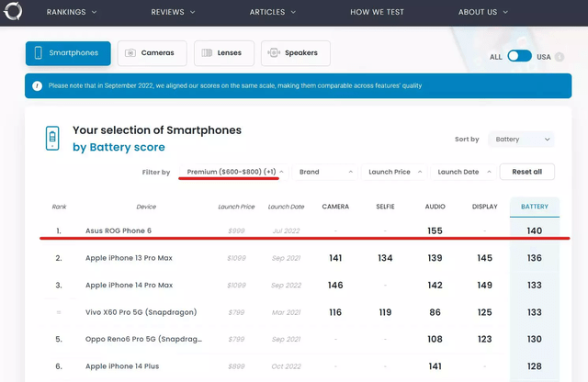Click Asus ROG Phone 6 battery score 140
Image resolution: width=588 pixels, height=382 pixels.
(x=535, y=230)
